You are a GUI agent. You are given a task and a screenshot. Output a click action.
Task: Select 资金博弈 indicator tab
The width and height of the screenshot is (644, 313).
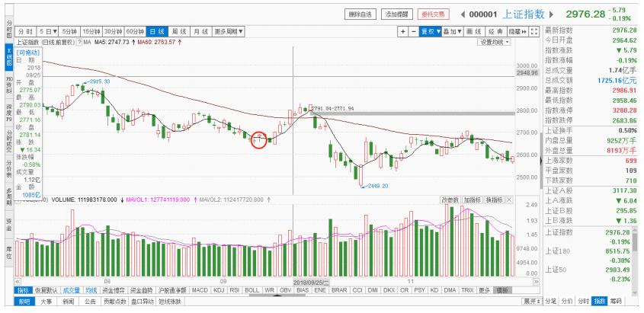coord(114,290)
